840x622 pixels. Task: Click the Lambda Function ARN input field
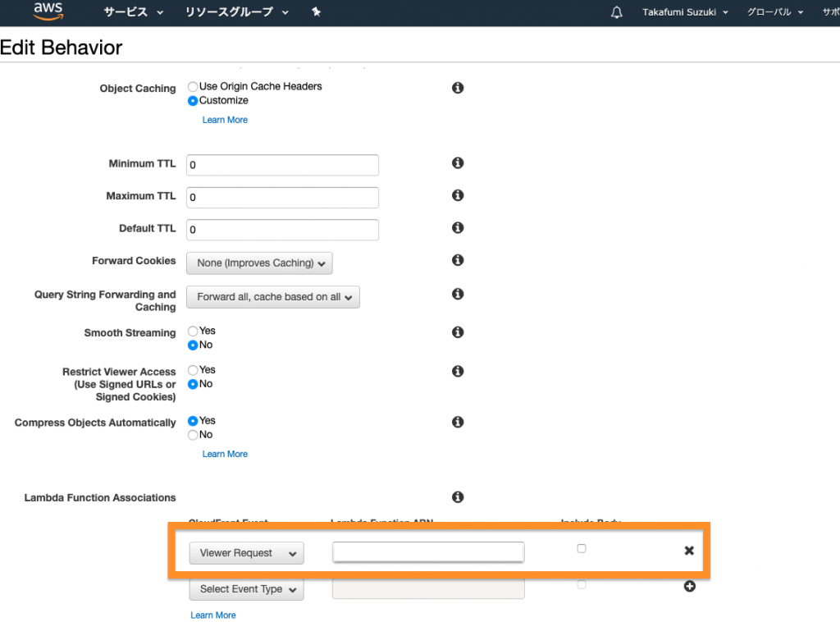point(428,552)
